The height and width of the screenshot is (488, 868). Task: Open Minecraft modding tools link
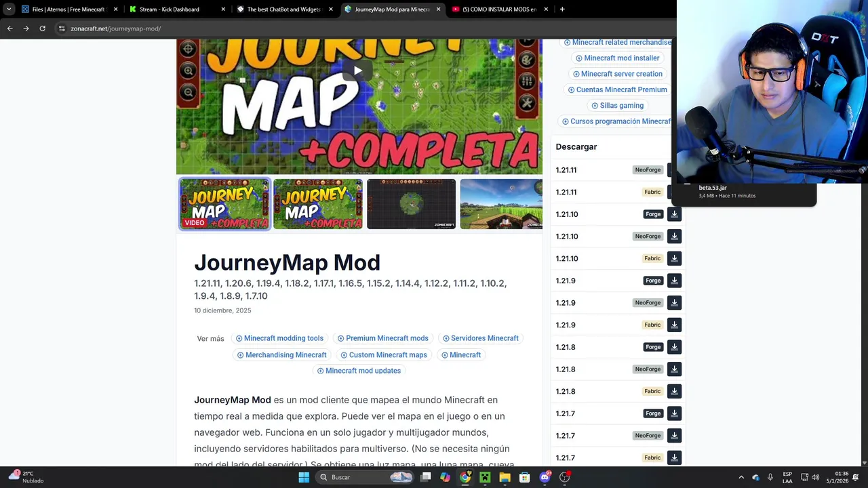click(279, 338)
